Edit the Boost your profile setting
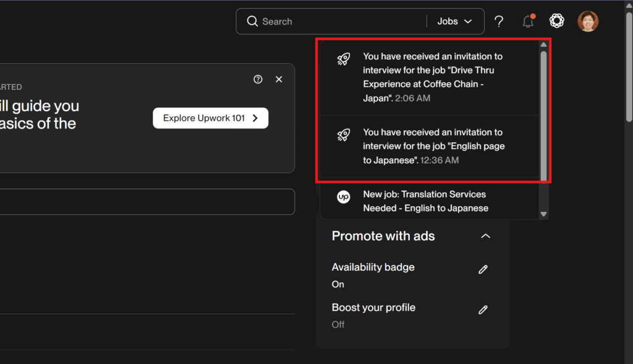The width and height of the screenshot is (633, 364). [483, 310]
